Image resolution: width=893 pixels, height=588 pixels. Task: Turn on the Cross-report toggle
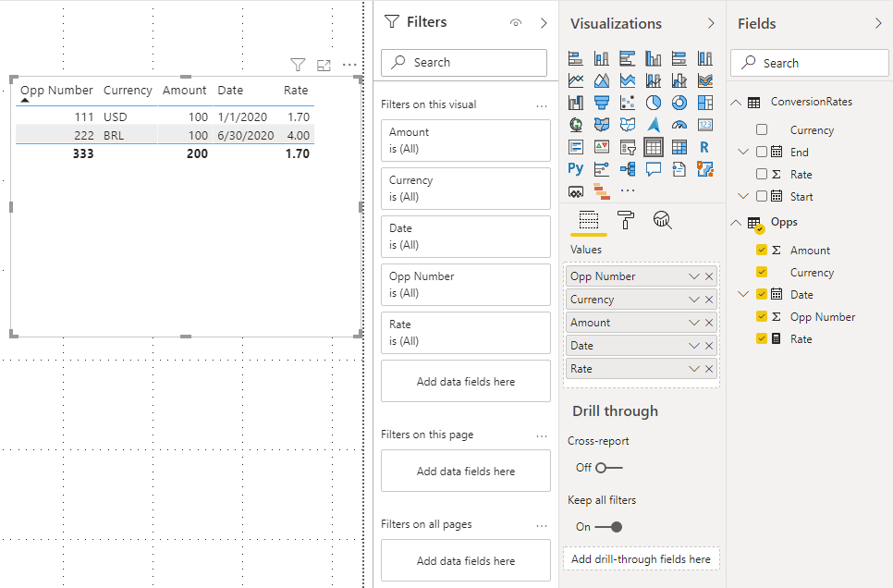pos(609,468)
